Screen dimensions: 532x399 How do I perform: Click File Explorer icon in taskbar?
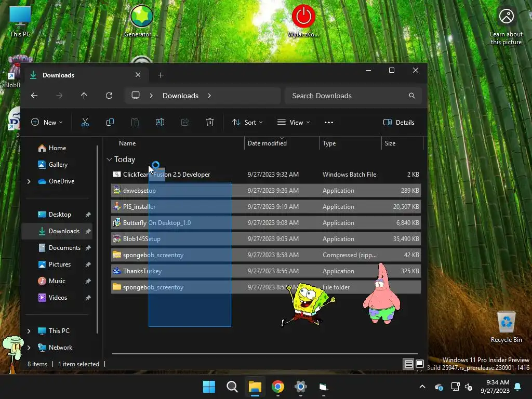(255, 387)
